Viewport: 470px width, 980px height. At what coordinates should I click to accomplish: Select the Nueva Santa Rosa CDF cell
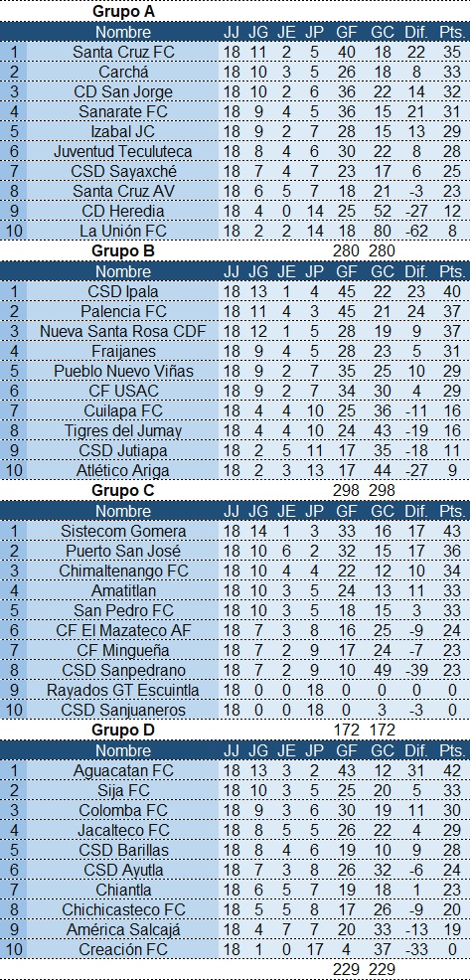(123, 331)
